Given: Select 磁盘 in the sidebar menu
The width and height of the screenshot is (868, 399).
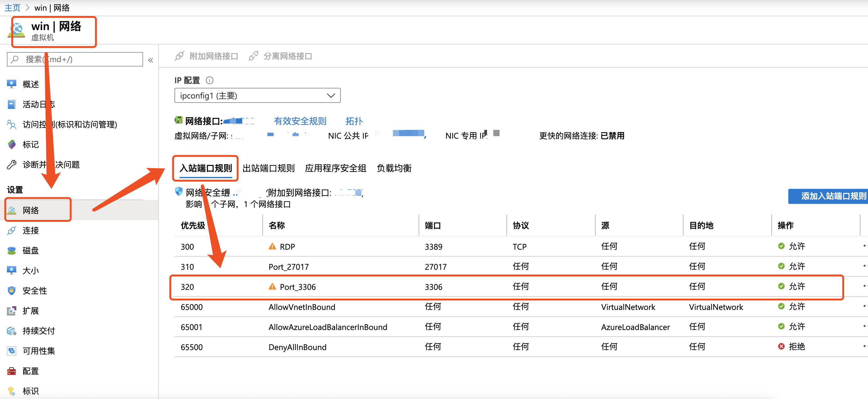Looking at the screenshot, I should (31, 250).
